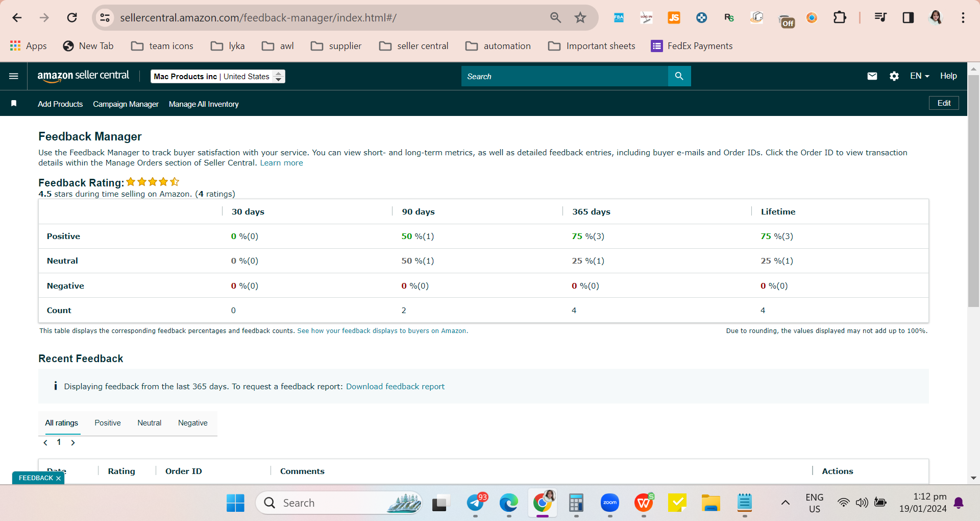This screenshot has height=521, width=980.
Task: Go to next feedback page
Action: (73, 443)
